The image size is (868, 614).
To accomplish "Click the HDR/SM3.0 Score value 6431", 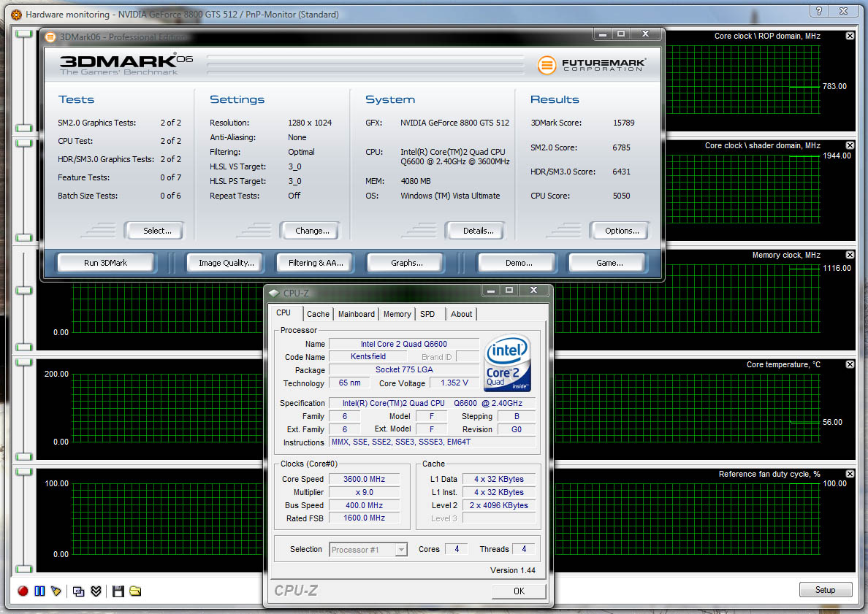I will [621, 172].
